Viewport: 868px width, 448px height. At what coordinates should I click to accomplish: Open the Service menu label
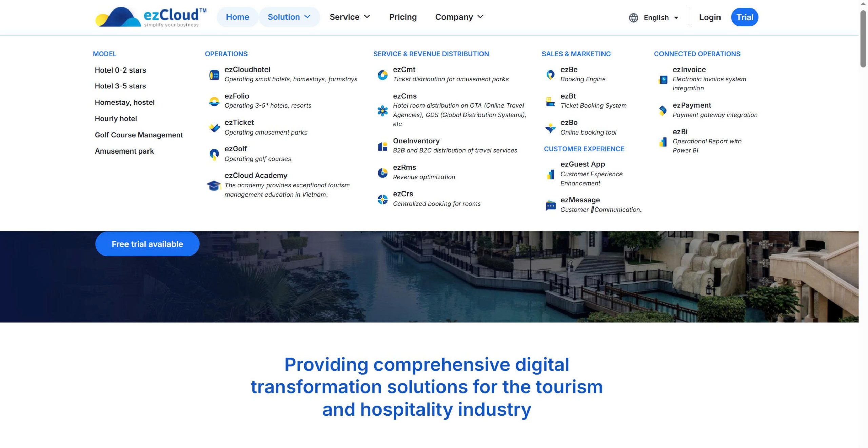[x=344, y=17]
